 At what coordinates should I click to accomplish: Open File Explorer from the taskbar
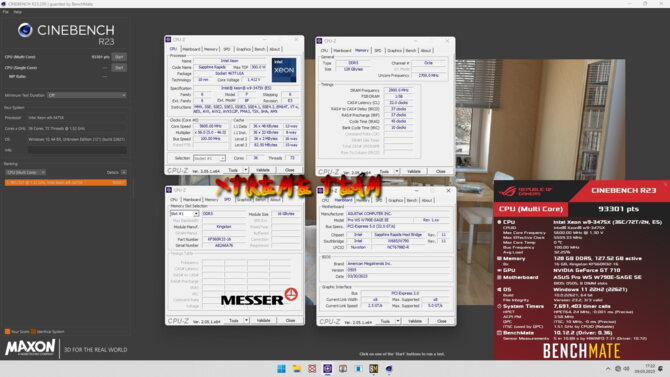pyautogui.click(x=297, y=369)
